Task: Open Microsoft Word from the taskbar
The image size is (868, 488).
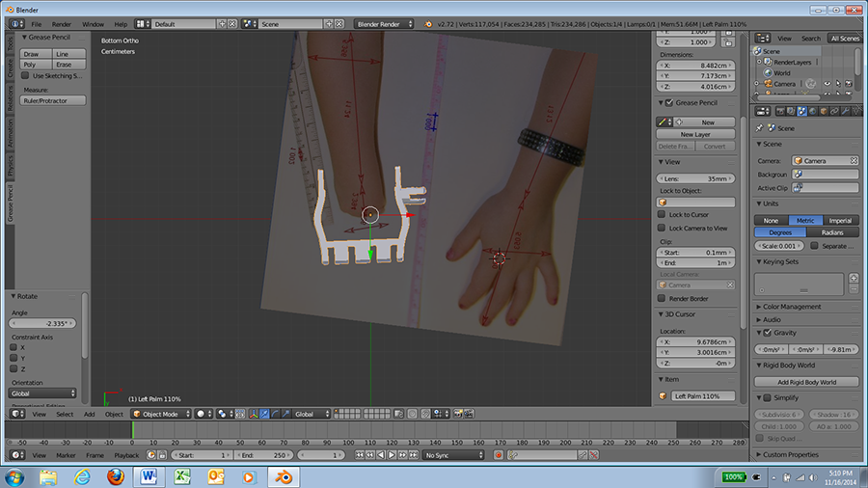Action: tap(149, 476)
